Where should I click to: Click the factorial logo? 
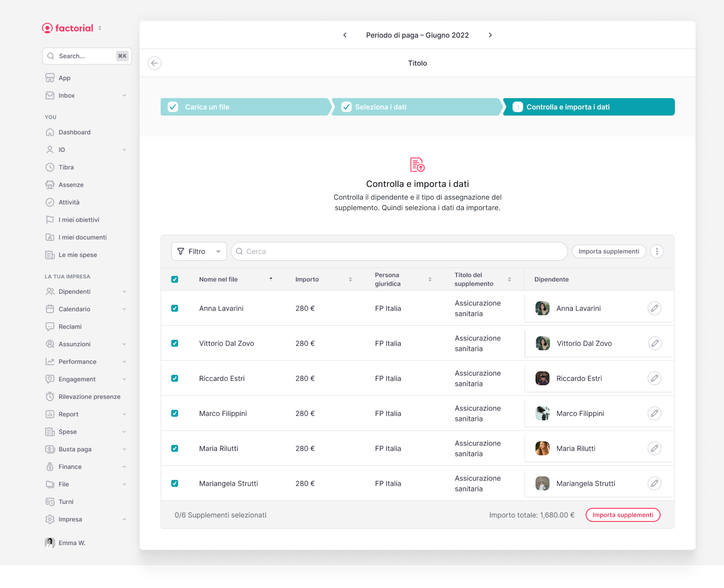click(67, 28)
